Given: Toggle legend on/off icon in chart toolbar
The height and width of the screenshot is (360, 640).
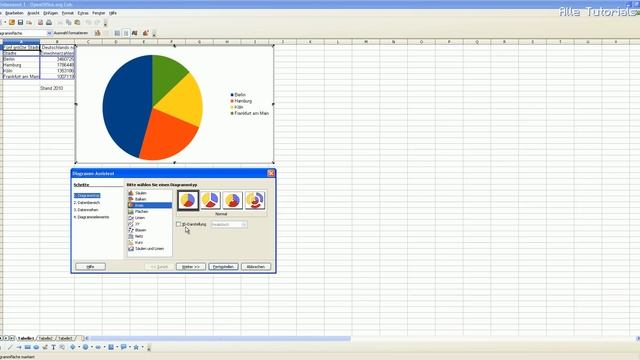Looking at the screenshot, I should (x=126, y=33).
